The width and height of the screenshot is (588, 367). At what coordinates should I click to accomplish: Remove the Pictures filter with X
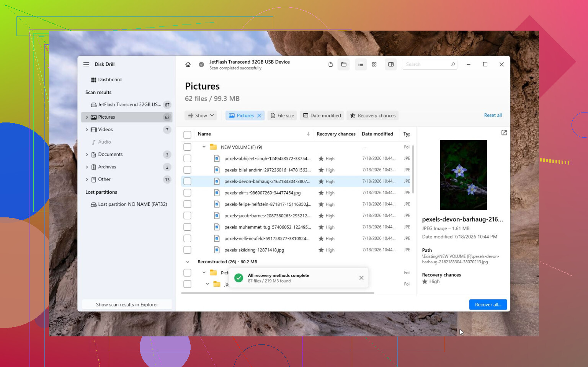coord(259,116)
